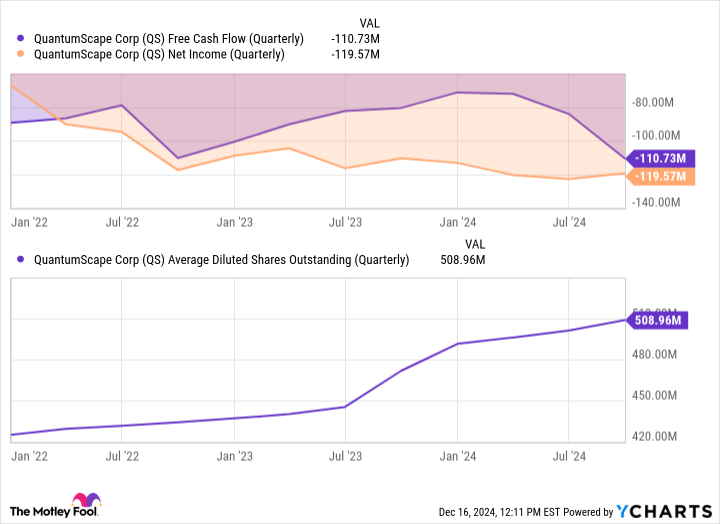Click the Motley Fool jester hat logo
The width and height of the screenshot is (720, 524).
click(x=86, y=500)
